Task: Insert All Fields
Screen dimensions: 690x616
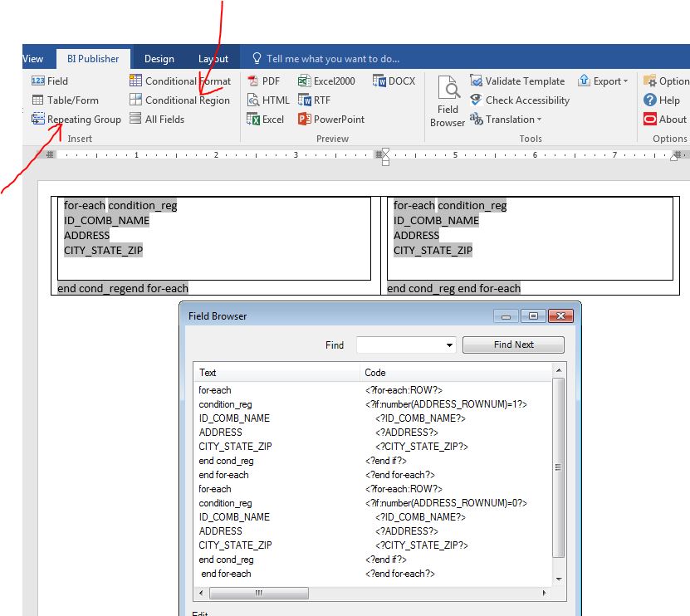Action: coord(157,120)
